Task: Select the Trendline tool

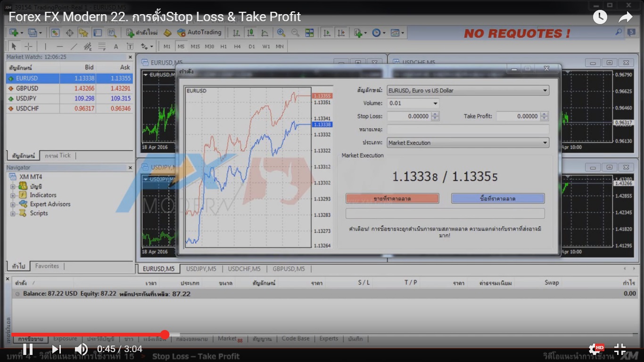Action: (74, 46)
